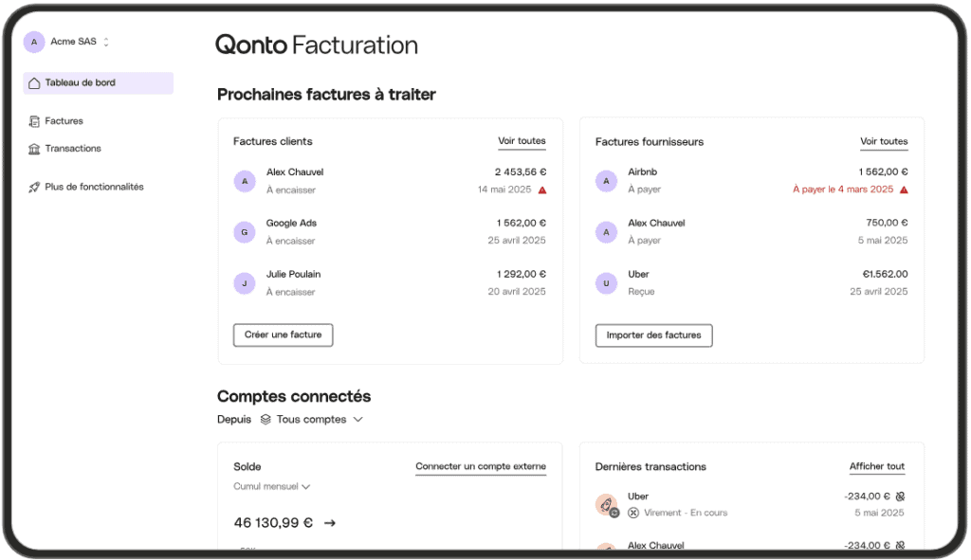
Task: Click the Acme SAS account avatar
Action: coord(34,42)
